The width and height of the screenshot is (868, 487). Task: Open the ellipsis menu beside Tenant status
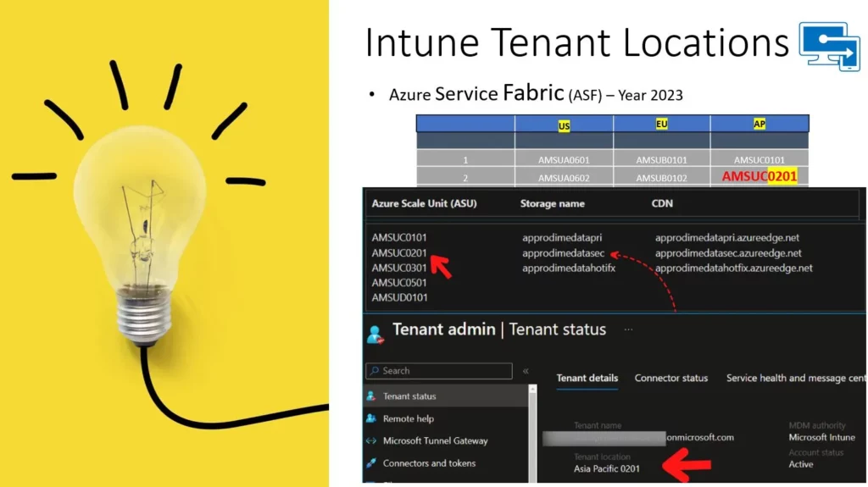tap(628, 329)
